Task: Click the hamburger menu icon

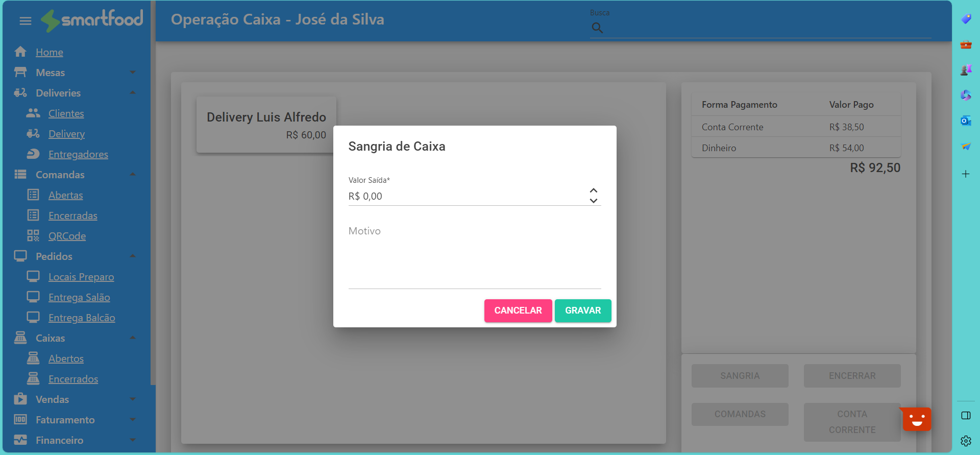Action: (25, 21)
